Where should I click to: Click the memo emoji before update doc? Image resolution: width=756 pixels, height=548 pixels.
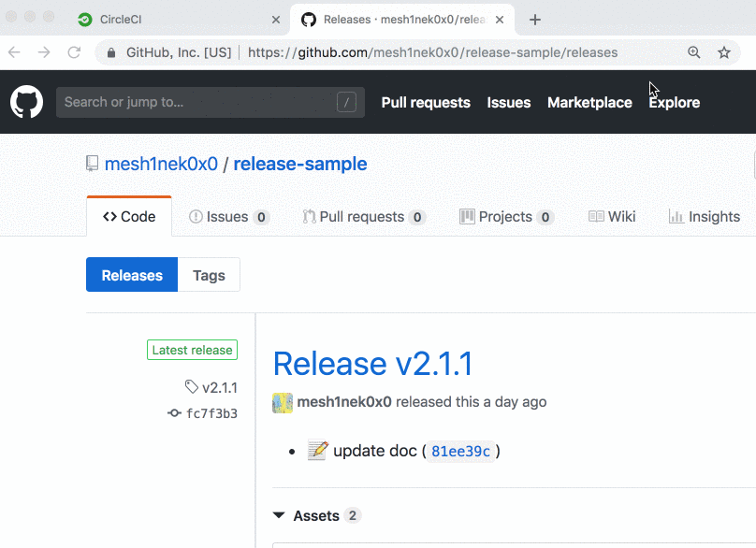318,450
